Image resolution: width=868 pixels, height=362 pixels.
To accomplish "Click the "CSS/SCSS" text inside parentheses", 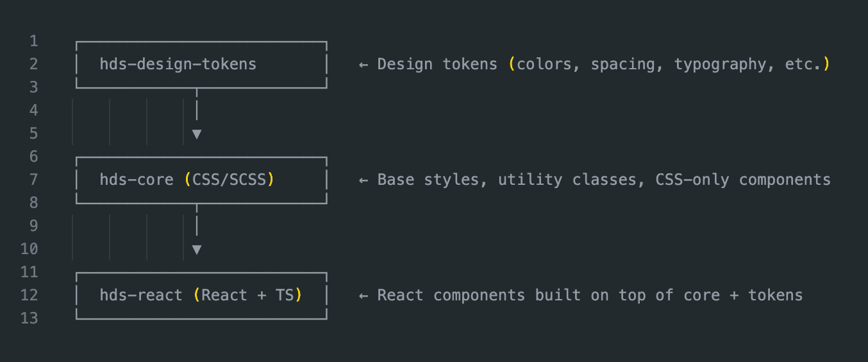I will point(229,180).
